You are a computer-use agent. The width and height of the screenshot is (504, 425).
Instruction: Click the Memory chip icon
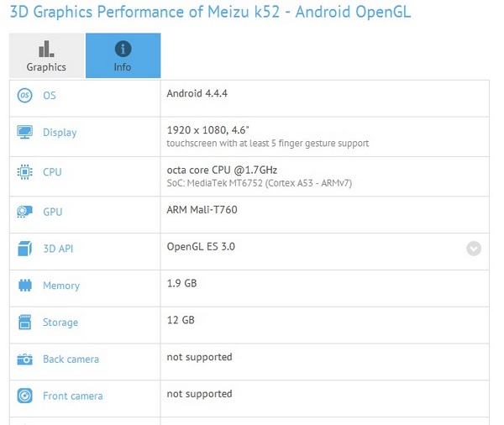click(x=24, y=286)
